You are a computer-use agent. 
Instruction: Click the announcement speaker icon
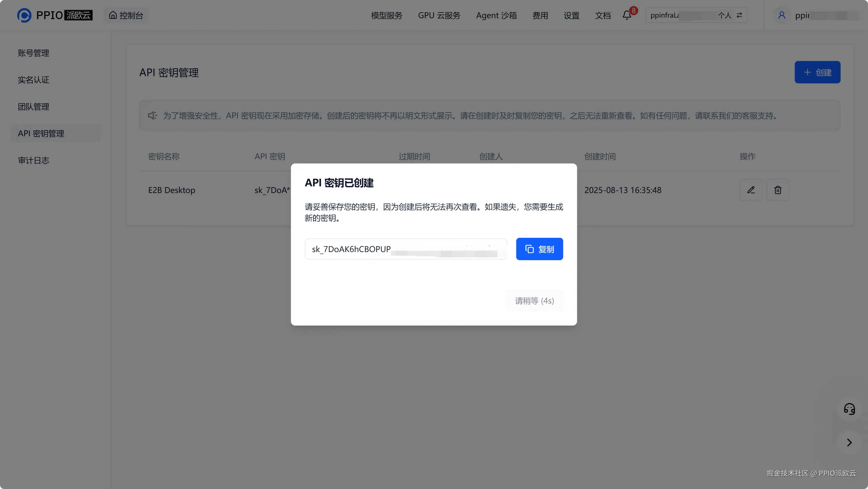point(152,116)
